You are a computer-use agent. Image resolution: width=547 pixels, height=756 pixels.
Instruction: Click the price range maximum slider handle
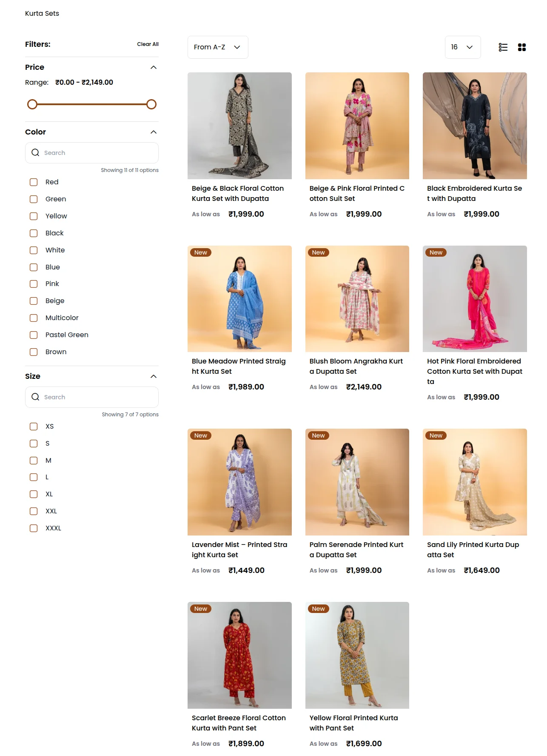151,104
